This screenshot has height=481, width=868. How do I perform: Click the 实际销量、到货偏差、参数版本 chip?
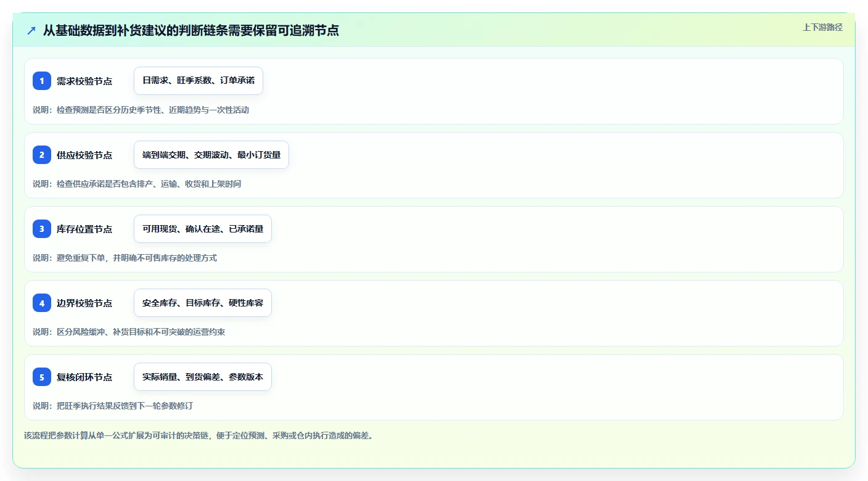pyautogui.click(x=203, y=377)
